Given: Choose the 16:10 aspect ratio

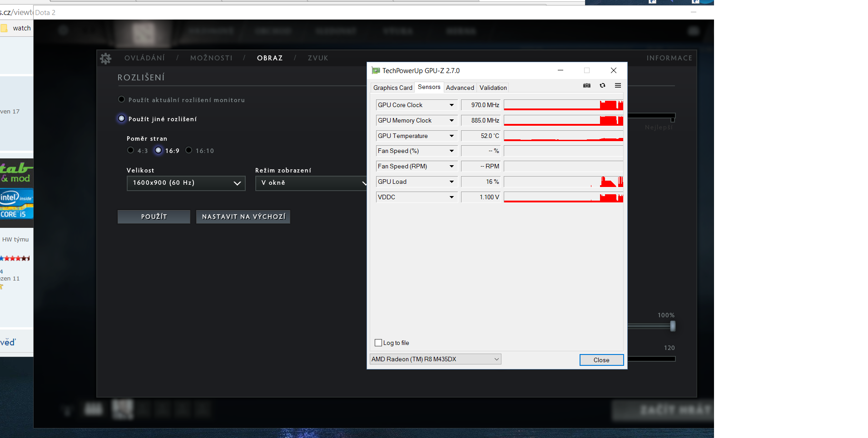Looking at the screenshot, I should tap(189, 150).
